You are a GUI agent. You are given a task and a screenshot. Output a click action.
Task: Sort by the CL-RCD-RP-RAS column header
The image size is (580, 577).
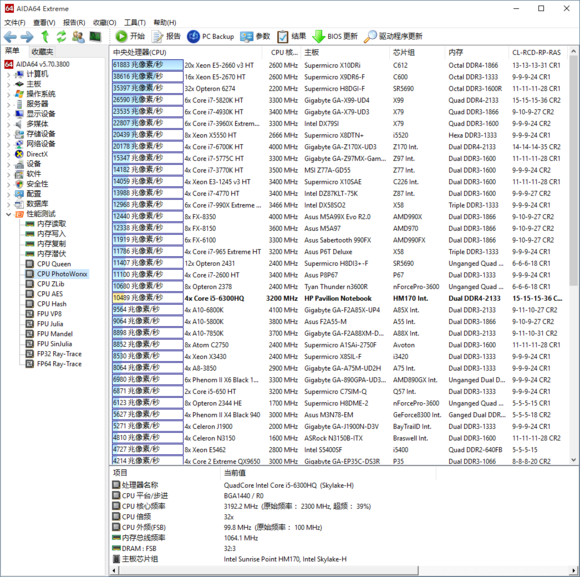(537, 53)
